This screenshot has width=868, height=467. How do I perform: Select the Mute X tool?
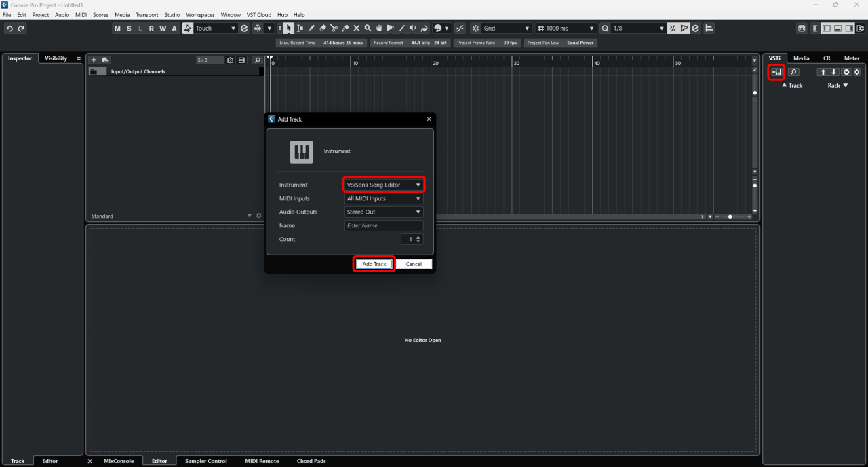pyautogui.click(x=357, y=29)
